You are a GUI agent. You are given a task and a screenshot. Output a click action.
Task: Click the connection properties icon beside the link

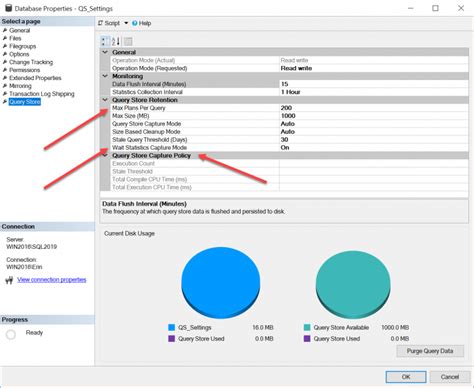pos(9,280)
